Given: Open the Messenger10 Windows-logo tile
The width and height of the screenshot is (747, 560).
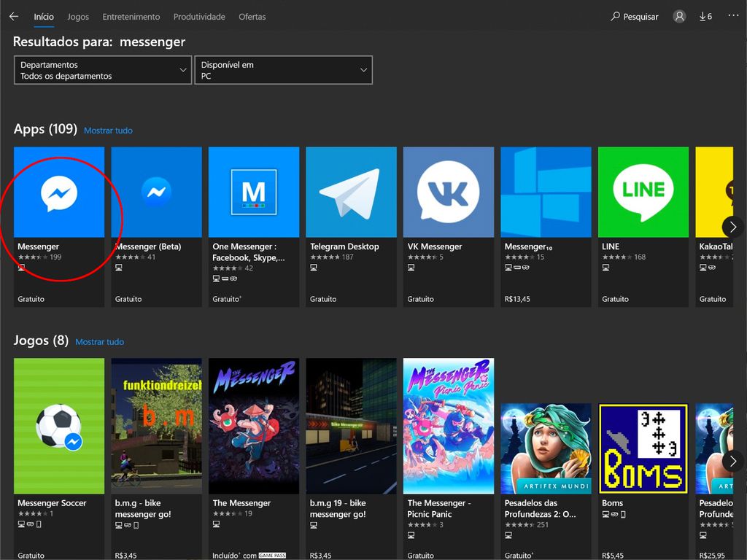Looking at the screenshot, I should [x=546, y=192].
